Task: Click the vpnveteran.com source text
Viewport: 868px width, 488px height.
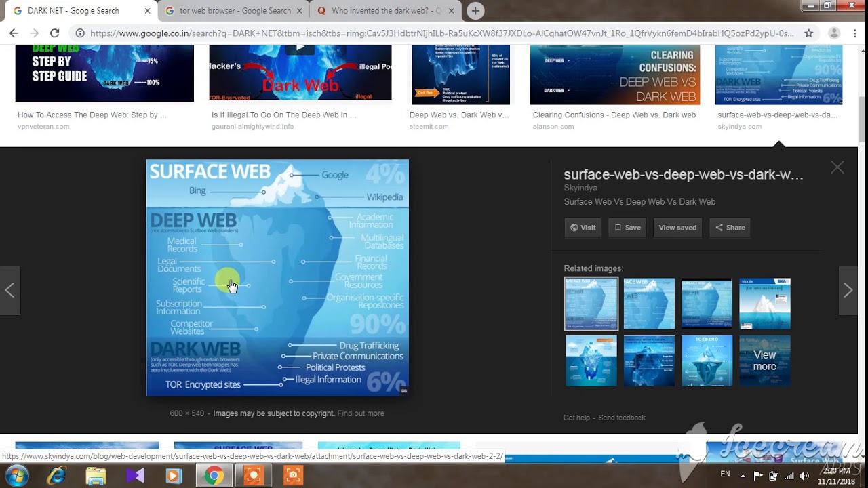Action: pyautogui.click(x=43, y=127)
